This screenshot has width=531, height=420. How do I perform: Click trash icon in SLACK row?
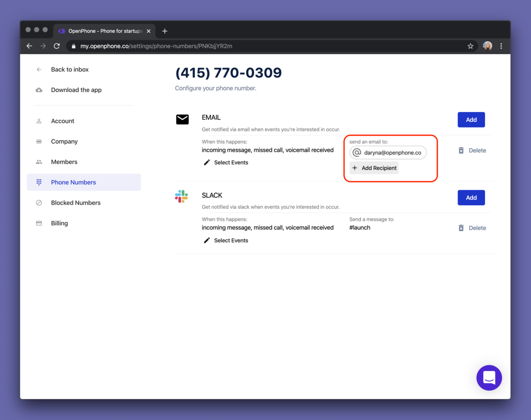click(461, 228)
